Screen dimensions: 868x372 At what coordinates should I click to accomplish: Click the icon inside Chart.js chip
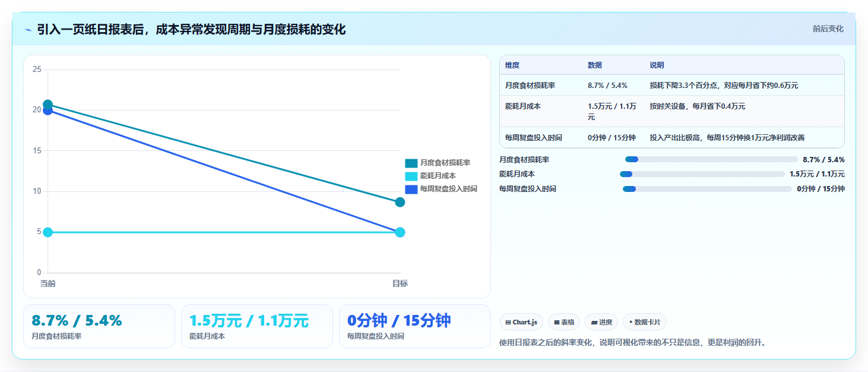508,323
